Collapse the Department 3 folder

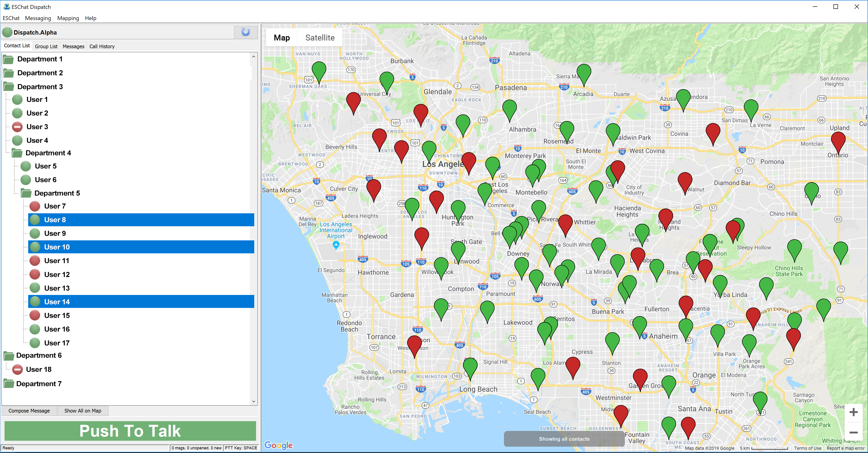click(9, 87)
